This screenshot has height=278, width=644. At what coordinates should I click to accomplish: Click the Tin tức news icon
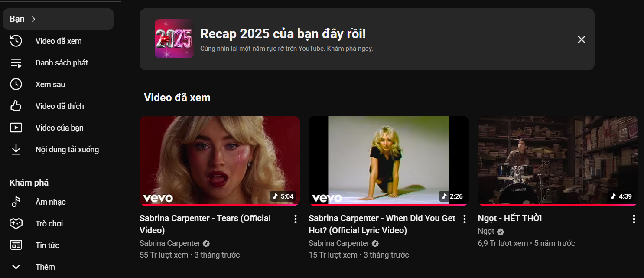16,245
